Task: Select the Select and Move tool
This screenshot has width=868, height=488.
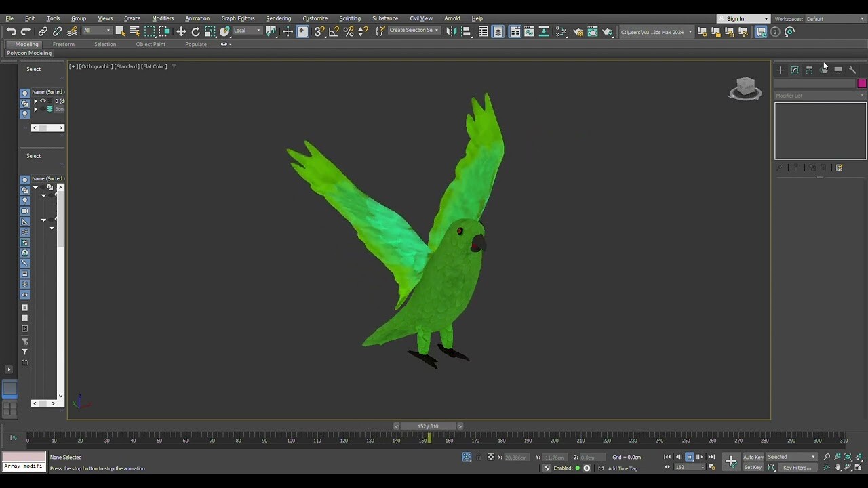Action: point(181,32)
